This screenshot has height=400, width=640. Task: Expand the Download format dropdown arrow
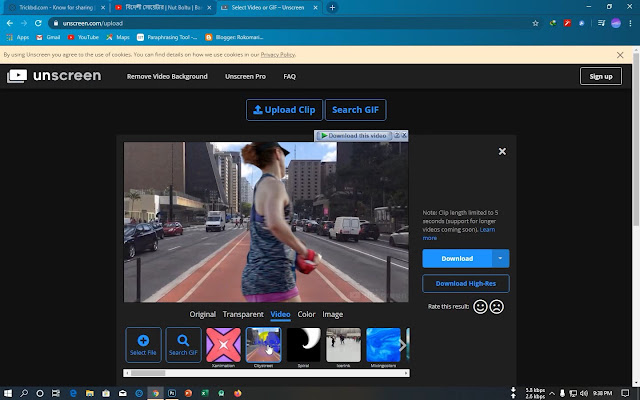coord(500,258)
